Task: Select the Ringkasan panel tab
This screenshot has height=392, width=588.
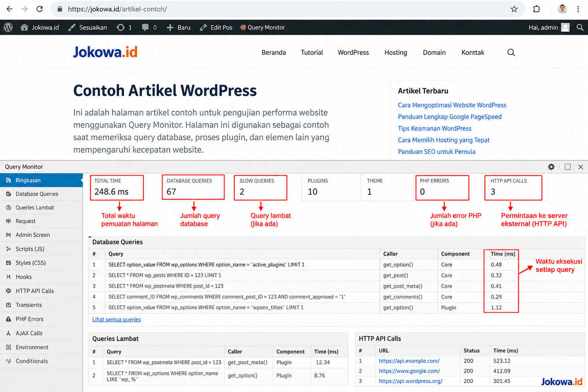Action: 41,180
